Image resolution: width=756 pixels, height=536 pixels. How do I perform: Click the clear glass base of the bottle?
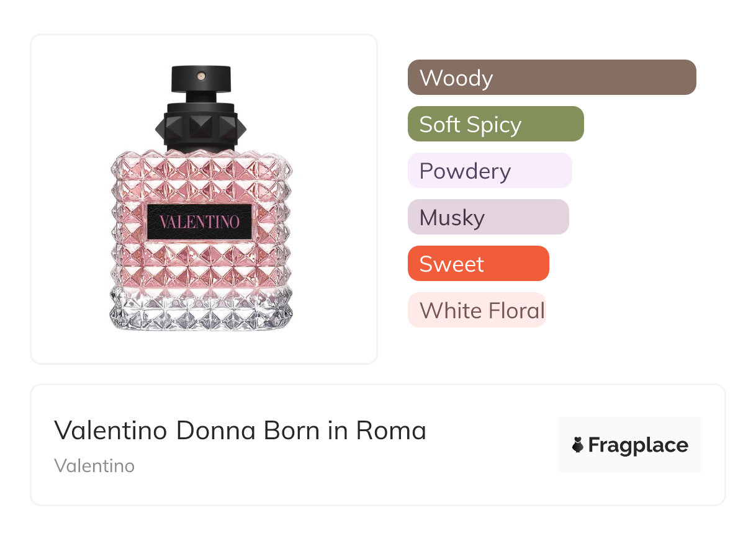[x=200, y=310]
